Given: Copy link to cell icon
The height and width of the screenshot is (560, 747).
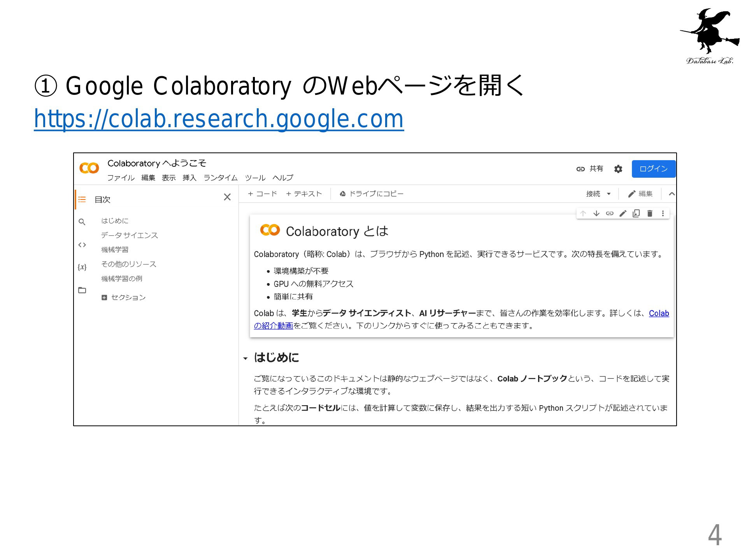Looking at the screenshot, I should click(x=610, y=213).
